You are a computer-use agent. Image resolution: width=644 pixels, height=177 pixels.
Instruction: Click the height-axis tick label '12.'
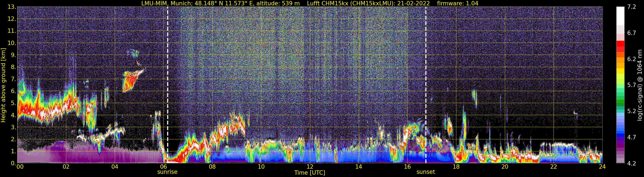pos(12,19)
